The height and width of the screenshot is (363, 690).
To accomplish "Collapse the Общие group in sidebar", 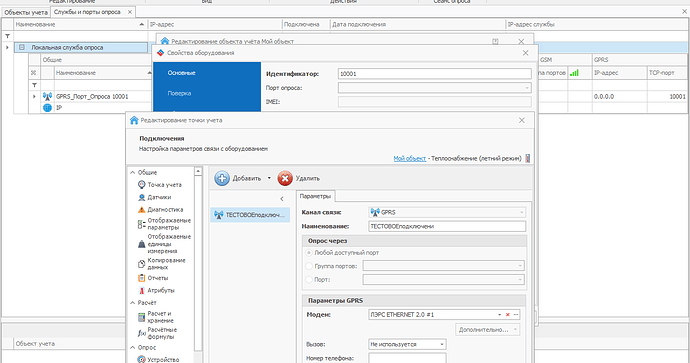I will (x=133, y=172).
